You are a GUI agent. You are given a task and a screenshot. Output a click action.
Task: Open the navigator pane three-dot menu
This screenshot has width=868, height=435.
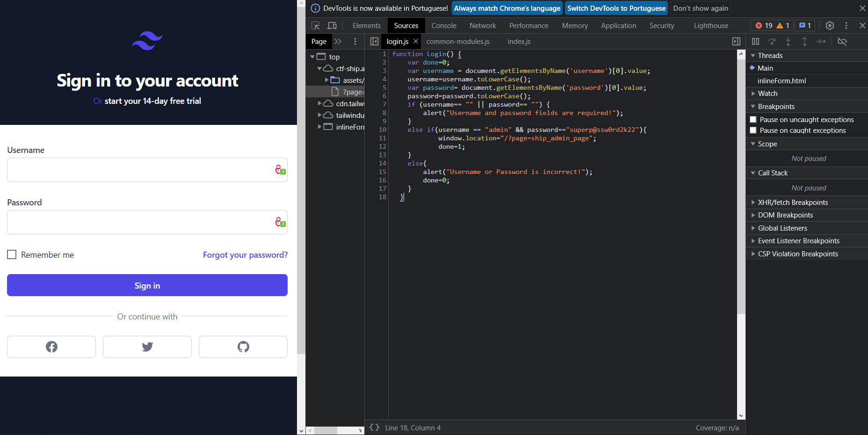(x=355, y=42)
